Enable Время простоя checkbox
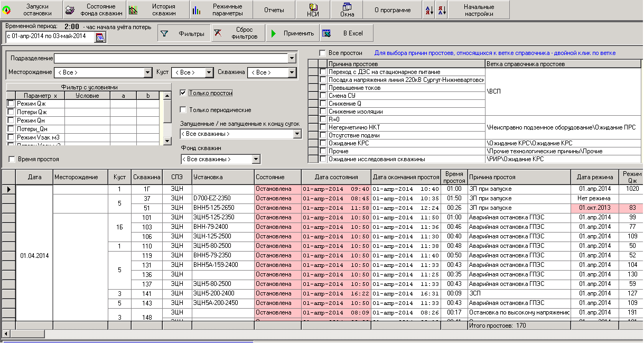The image size is (644, 343). click(x=12, y=159)
